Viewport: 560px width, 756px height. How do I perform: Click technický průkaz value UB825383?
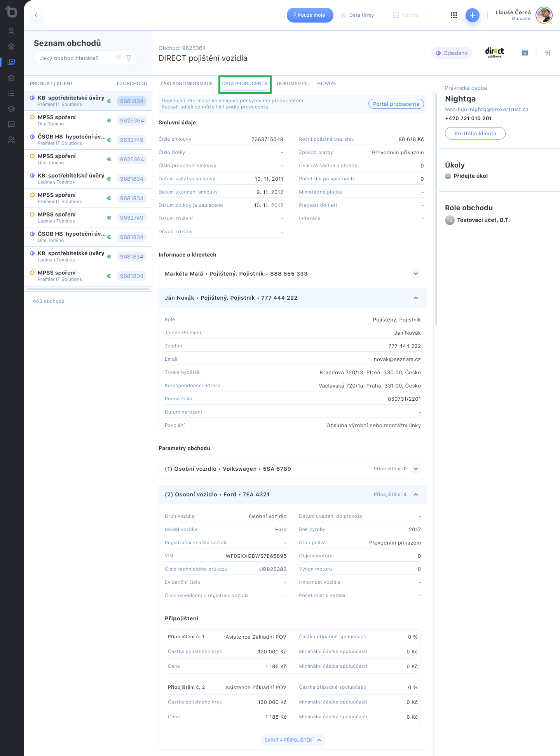(x=273, y=569)
